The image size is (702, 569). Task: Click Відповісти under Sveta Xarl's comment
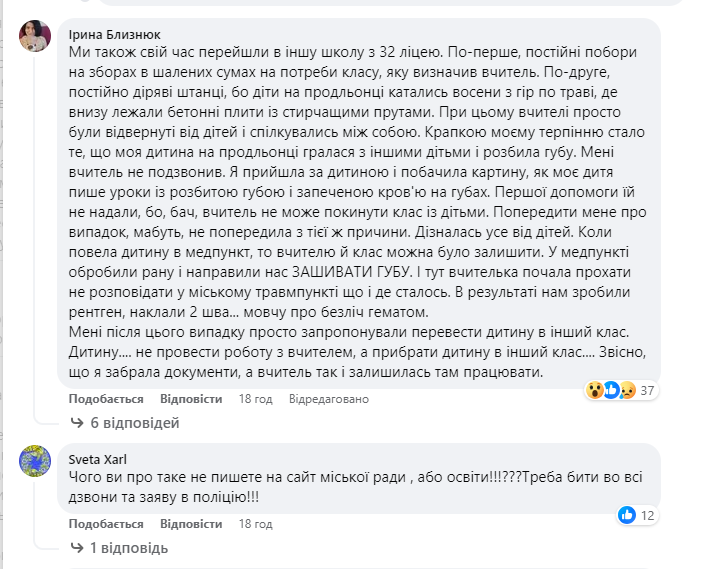pos(191,523)
